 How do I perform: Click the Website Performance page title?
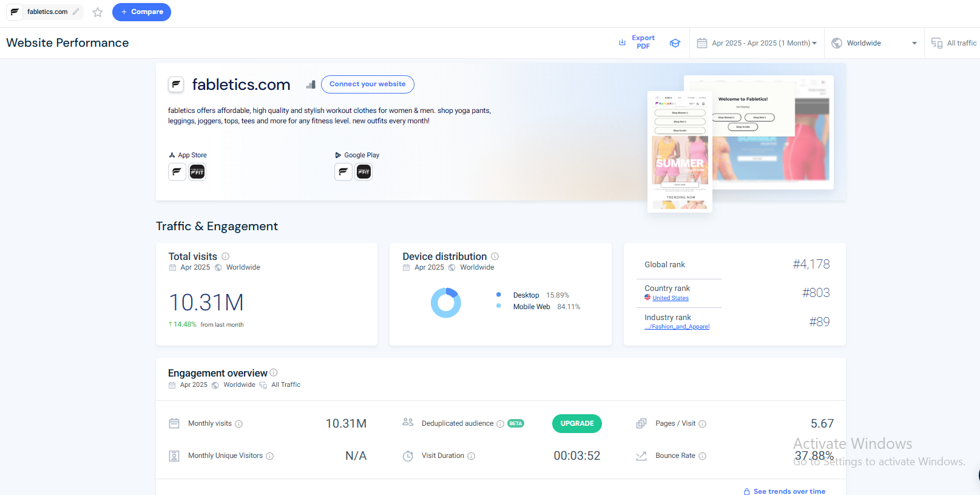pos(67,43)
